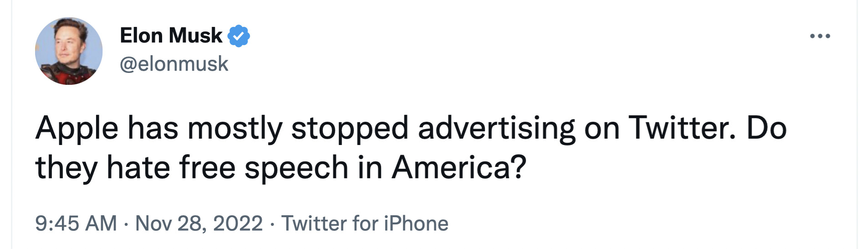This screenshot has height=249, width=868.
Task: Click the word "stopped" in the tweet
Action: (349, 129)
